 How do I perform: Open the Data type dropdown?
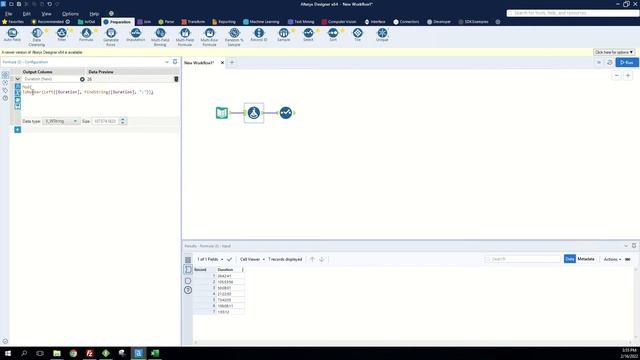[61, 121]
